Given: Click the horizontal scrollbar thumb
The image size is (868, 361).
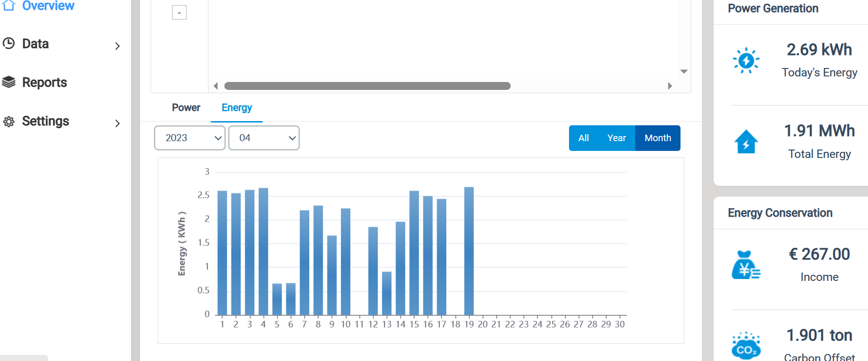Looking at the screenshot, I should coord(368,86).
